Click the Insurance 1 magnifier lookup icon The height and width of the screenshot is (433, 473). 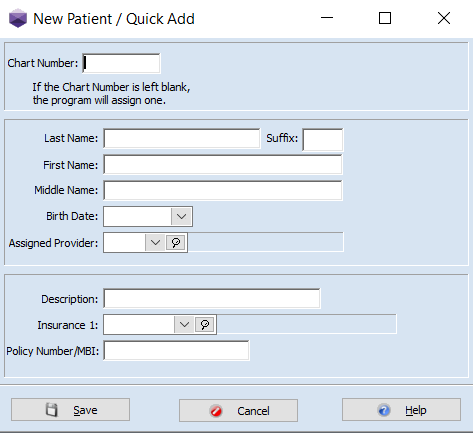(x=205, y=324)
